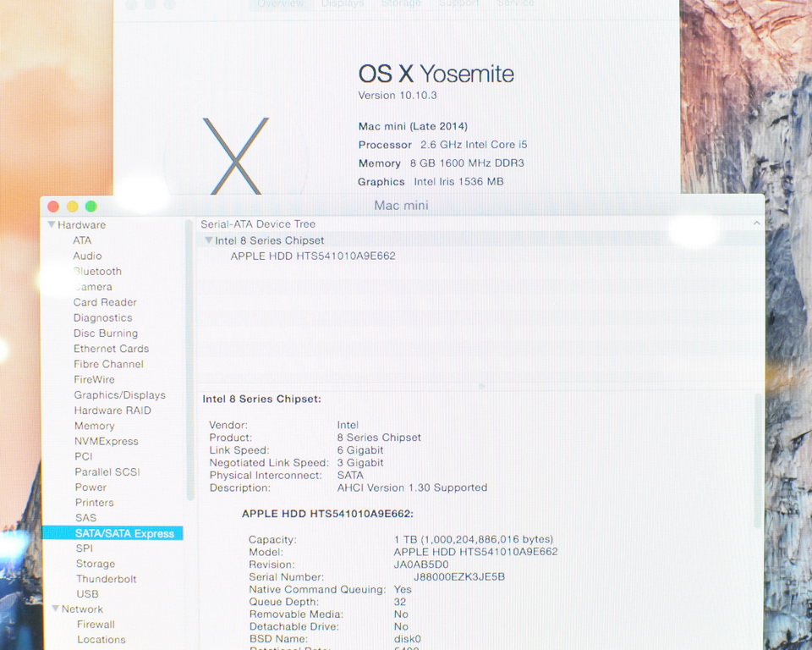This screenshot has height=650, width=812.
Task: Click the Serial-ATA Device Tree column header
Action: point(258,224)
